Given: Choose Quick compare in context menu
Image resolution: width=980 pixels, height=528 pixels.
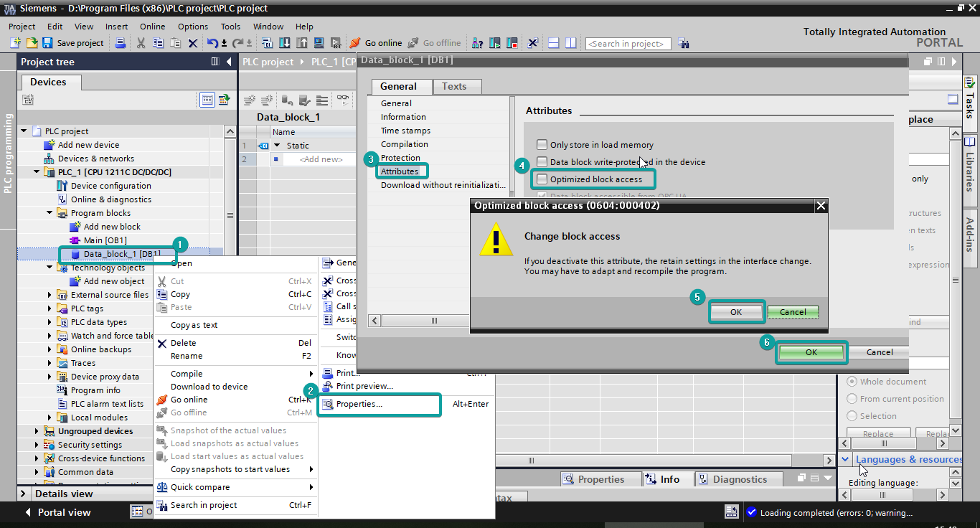Looking at the screenshot, I should click(x=236, y=487).
